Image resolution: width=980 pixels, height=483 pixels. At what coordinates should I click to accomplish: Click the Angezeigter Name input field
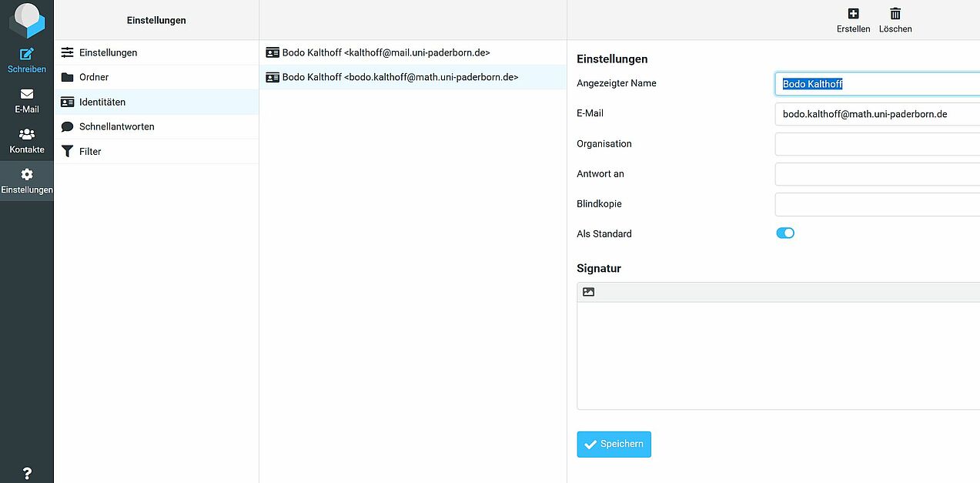(x=878, y=84)
